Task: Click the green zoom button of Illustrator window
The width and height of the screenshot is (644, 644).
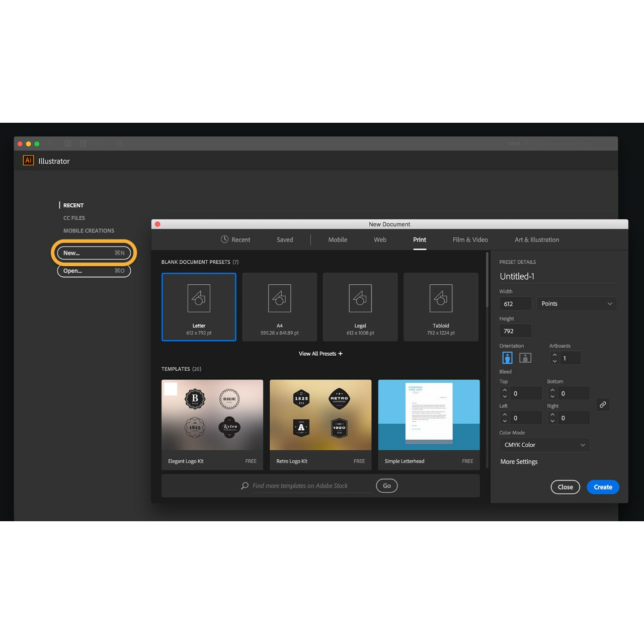Action: 37,144
